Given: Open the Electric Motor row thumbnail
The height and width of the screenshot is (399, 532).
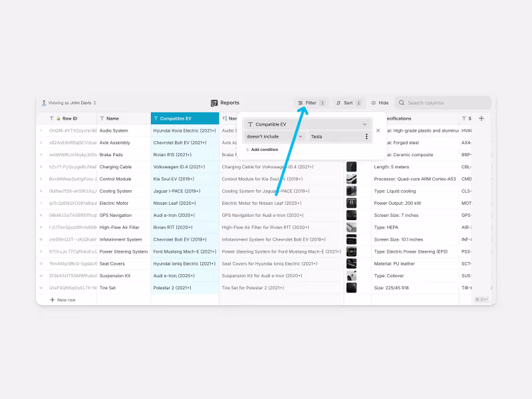Looking at the screenshot, I should (352, 203).
